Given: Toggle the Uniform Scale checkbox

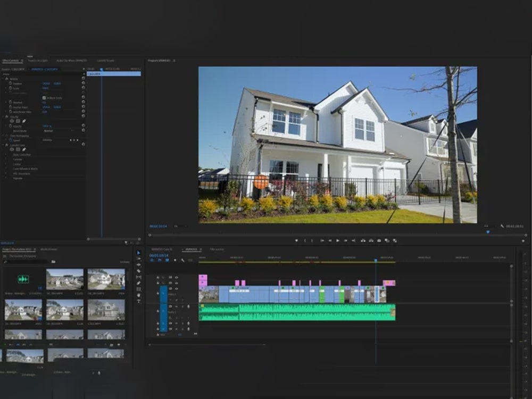Looking at the screenshot, I should coord(44,98).
